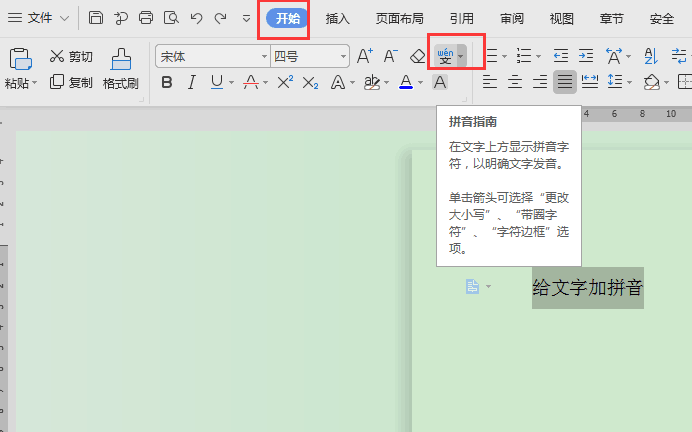Click the output to PDF icon
This screenshot has width=692, height=432.
coord(120,18)
